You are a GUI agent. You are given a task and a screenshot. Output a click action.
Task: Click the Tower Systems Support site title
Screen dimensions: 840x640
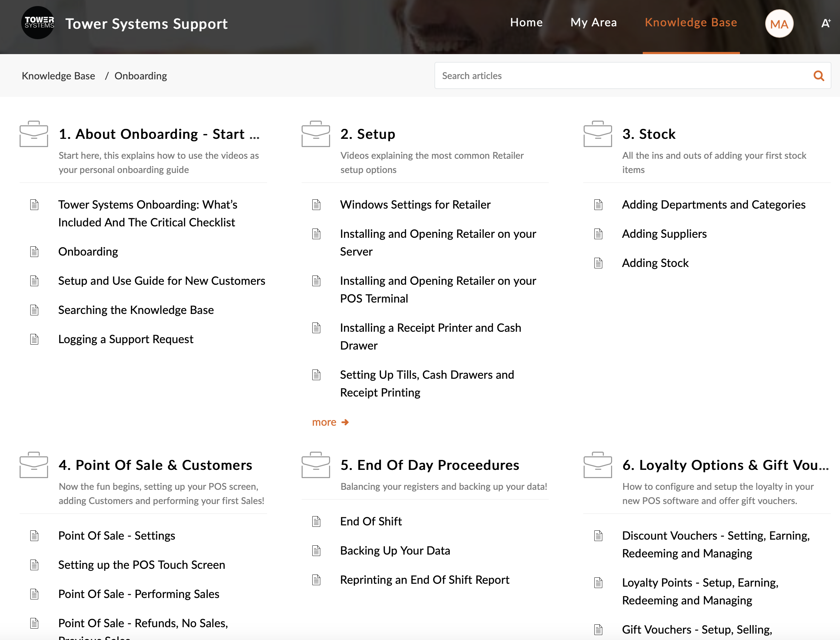pyautogui.click(x=146, y=23)
